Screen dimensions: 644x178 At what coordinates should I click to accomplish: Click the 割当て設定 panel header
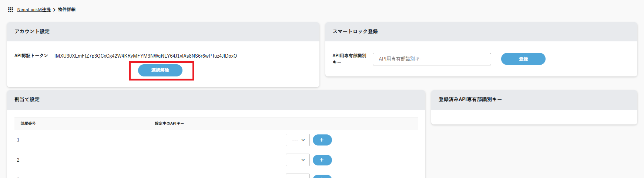[x=27, y=100]
